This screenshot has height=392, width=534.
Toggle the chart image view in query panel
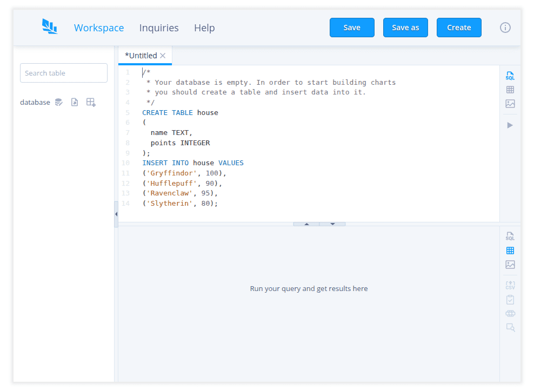(510, 103)
